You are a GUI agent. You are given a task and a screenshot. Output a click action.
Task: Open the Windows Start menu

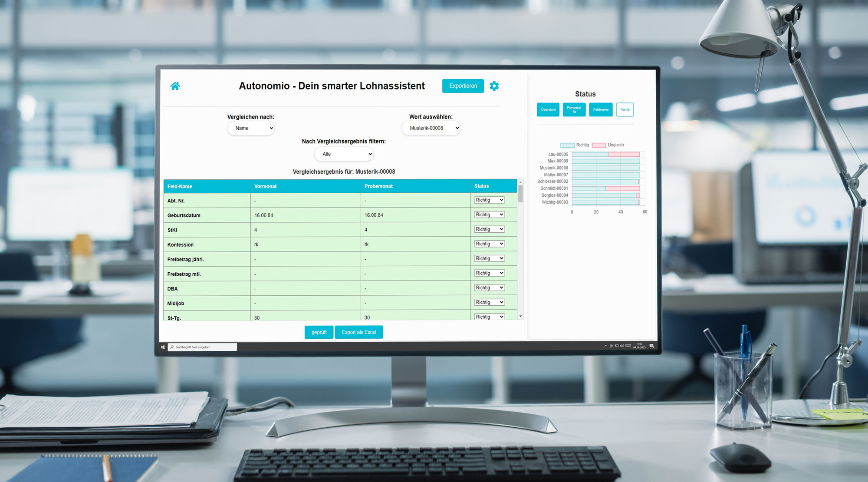163,347
